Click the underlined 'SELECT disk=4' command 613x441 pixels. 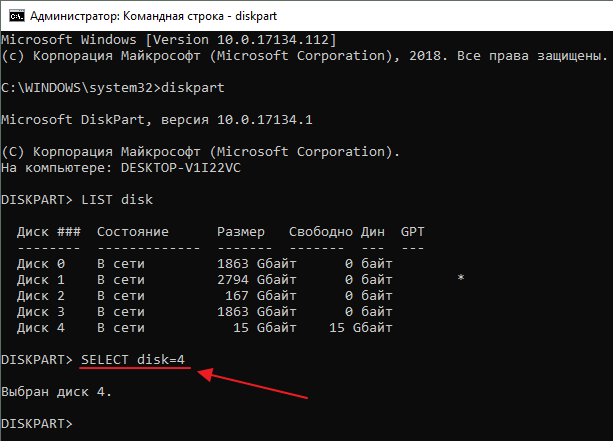(133, 360)
